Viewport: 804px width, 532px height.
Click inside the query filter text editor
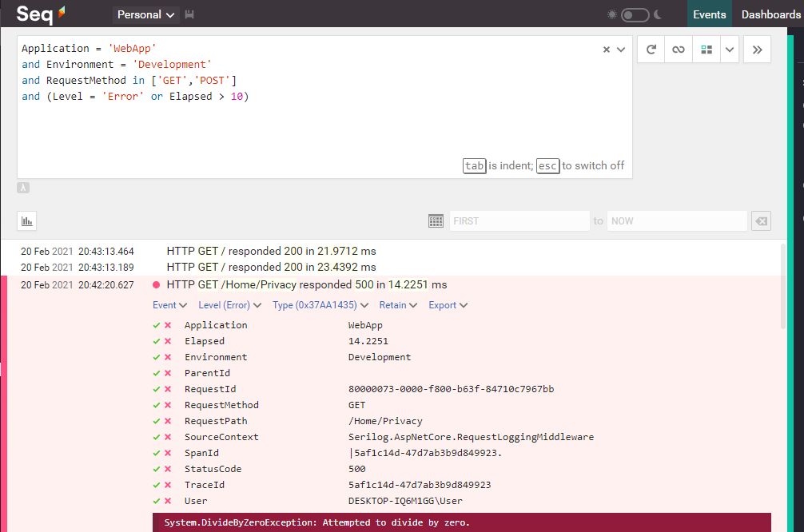(324, 107)
